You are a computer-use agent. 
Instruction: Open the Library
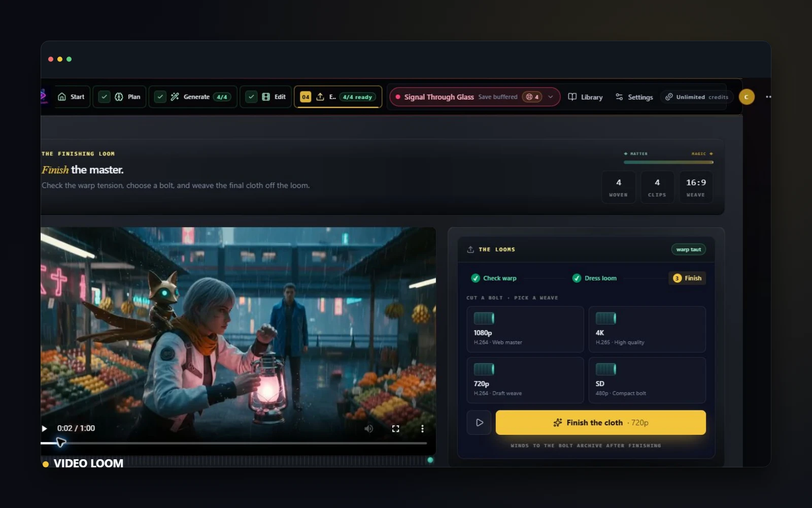coord(585,97)
